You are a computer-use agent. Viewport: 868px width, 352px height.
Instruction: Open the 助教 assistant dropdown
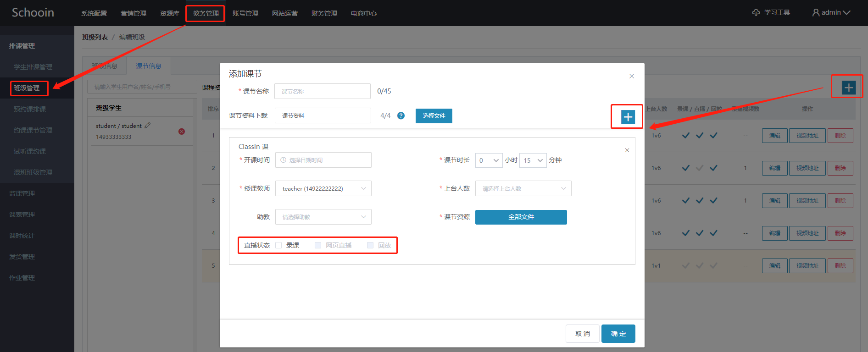point(323,217)
